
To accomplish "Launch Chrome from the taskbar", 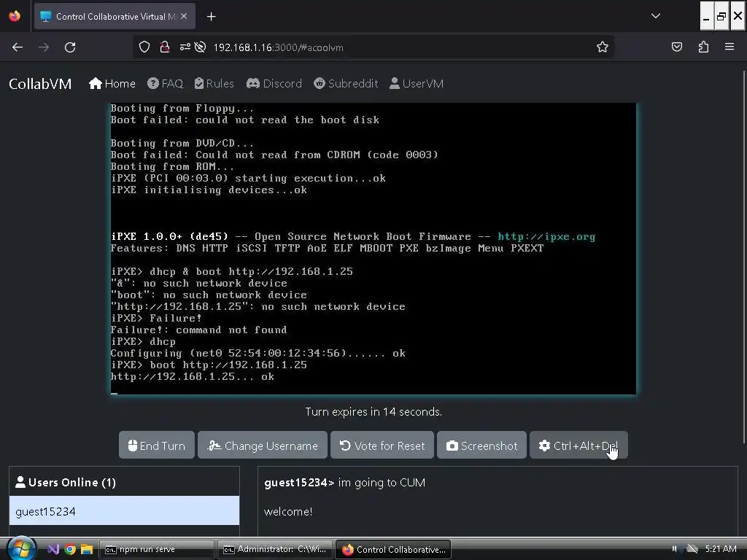I will 70,549.
